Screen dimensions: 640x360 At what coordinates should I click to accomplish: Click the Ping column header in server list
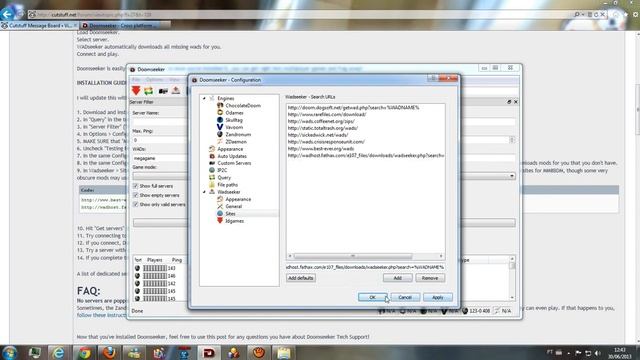point(177,260)
